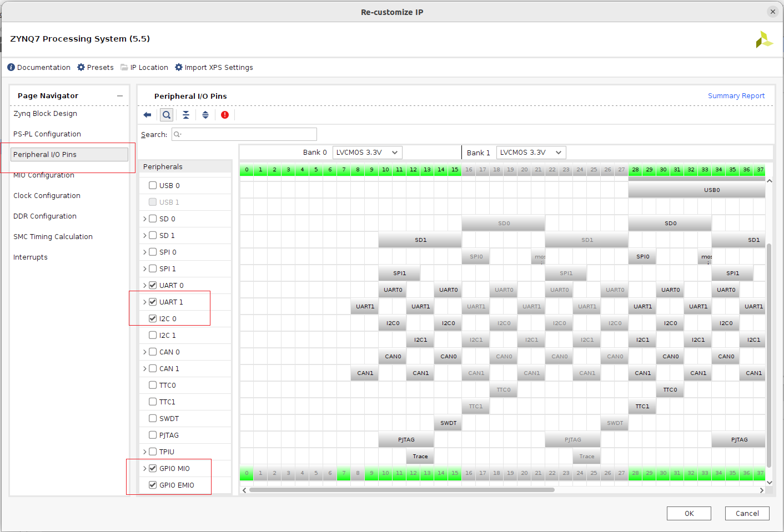
Task: Click gray pin 16 header cell
Action: [x=469, y=170]
